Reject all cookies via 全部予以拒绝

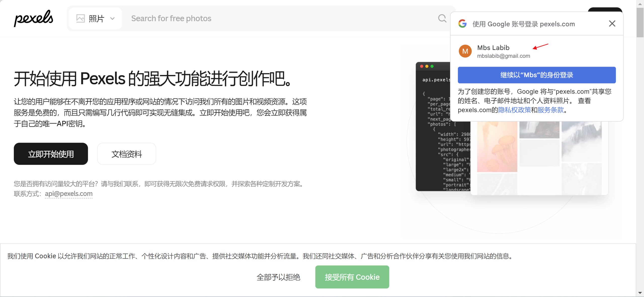[278, 277]
